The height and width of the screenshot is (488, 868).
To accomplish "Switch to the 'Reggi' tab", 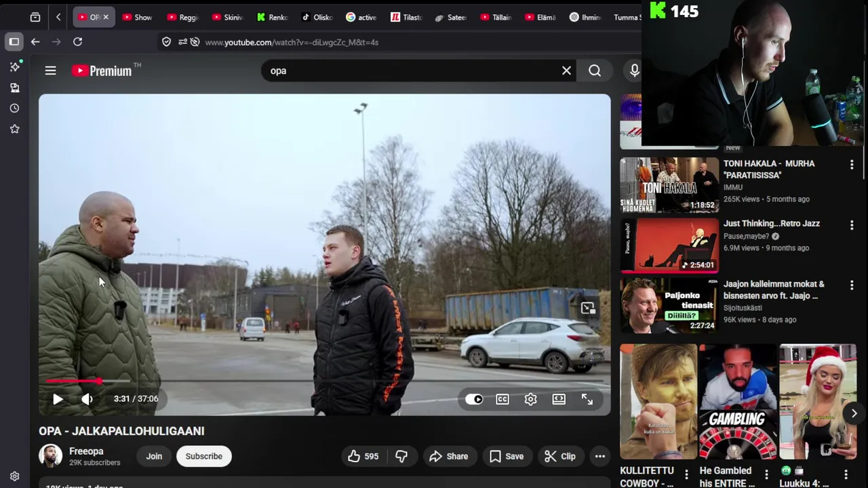I will pyautogui.click(x=182, y=17).
